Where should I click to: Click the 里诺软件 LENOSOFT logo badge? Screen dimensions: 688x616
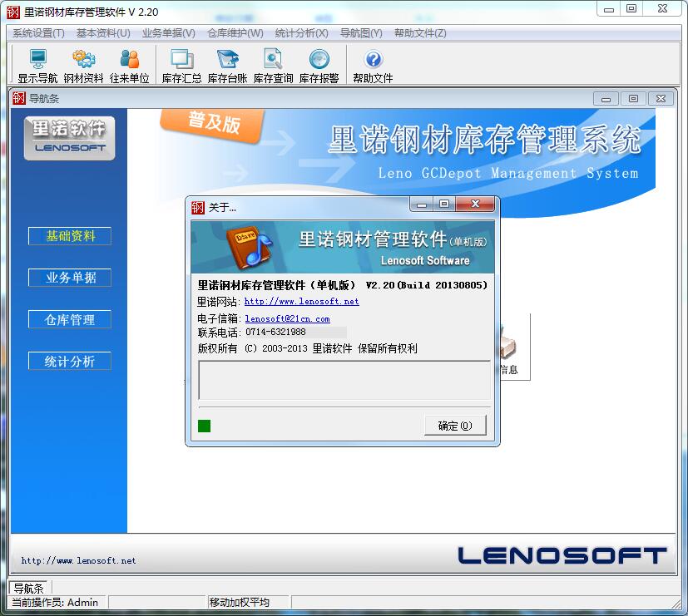(69, 138)
